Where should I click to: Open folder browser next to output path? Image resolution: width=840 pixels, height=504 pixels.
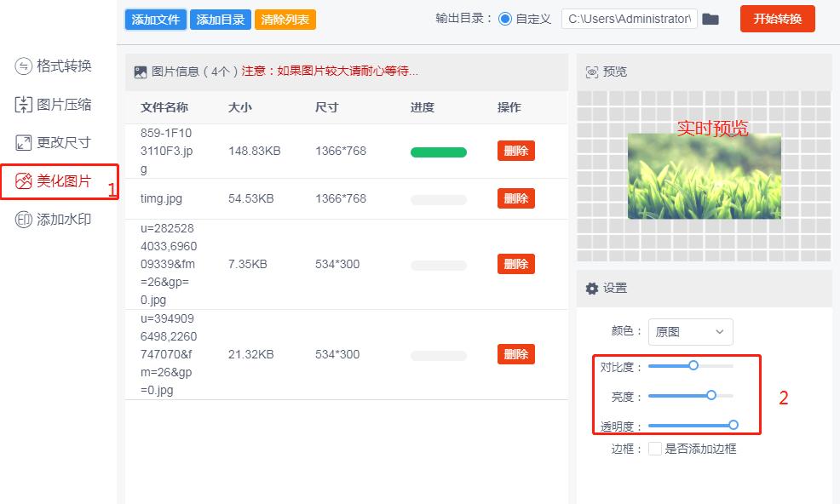[712, 18]
